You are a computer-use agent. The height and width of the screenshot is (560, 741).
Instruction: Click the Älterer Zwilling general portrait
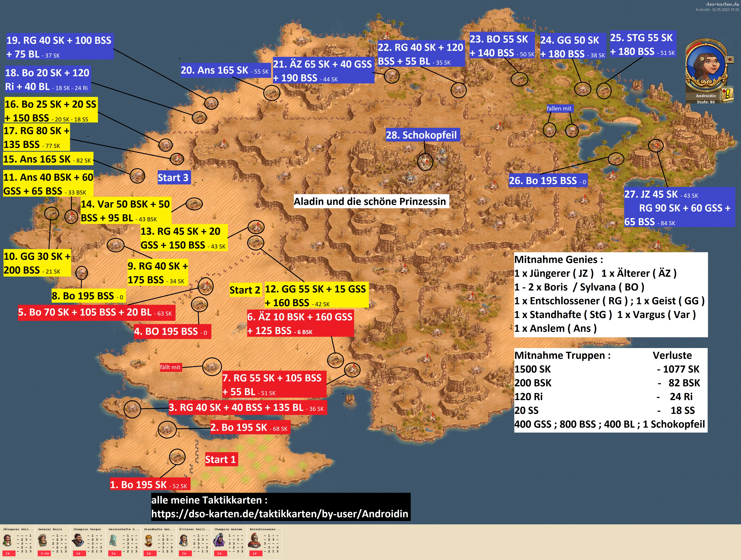tap(184, 541)
